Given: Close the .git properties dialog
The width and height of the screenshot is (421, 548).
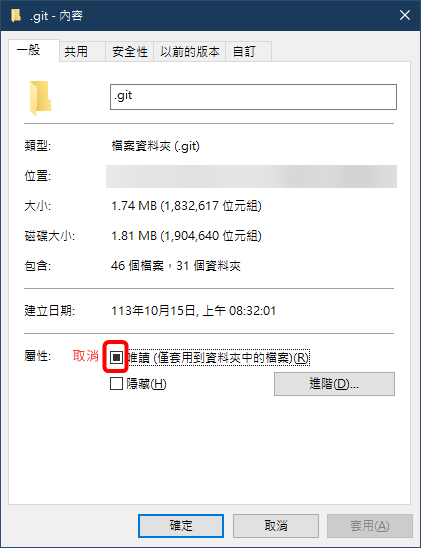Looking at the screenshot, I should tap(405, 15).
